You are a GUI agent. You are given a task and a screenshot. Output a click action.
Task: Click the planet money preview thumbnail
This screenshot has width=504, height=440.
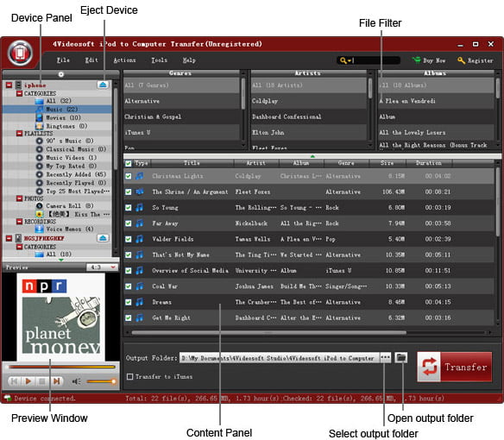tap(60, 317)
